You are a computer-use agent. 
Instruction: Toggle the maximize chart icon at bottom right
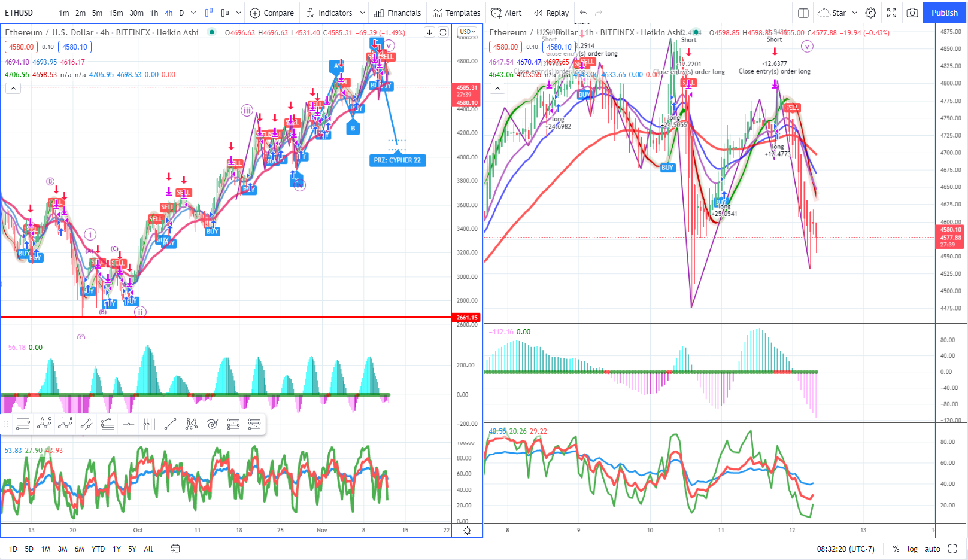pyautogui.click(x=952, y=549)
